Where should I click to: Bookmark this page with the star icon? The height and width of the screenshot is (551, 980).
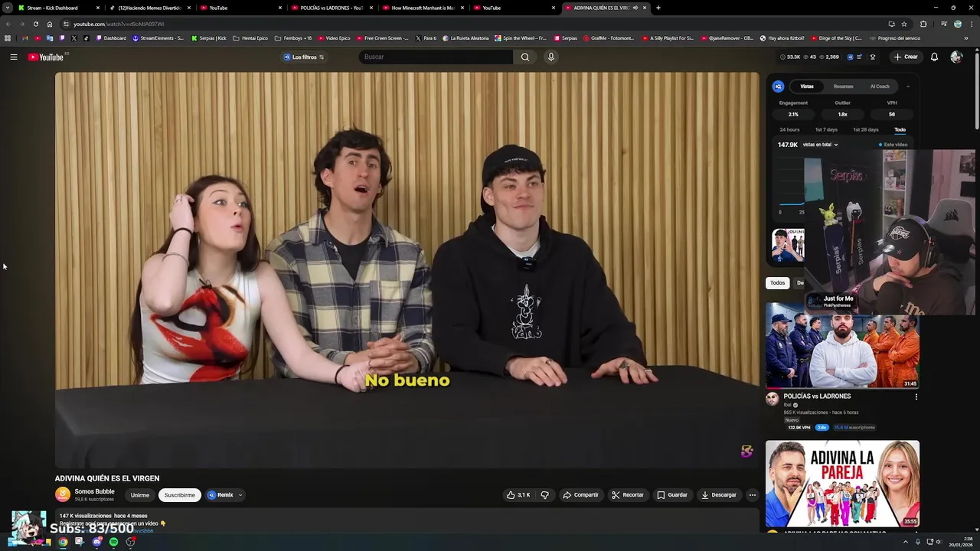tap(904, 24)
